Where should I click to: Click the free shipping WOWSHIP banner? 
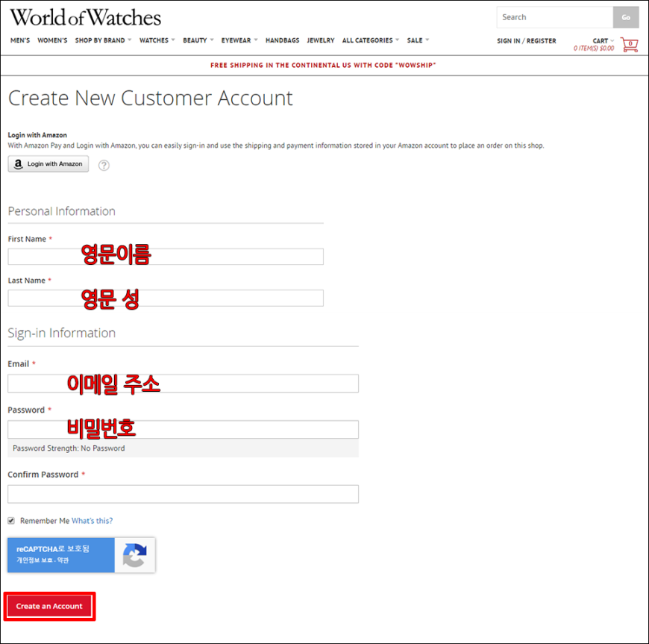point(323,65)
